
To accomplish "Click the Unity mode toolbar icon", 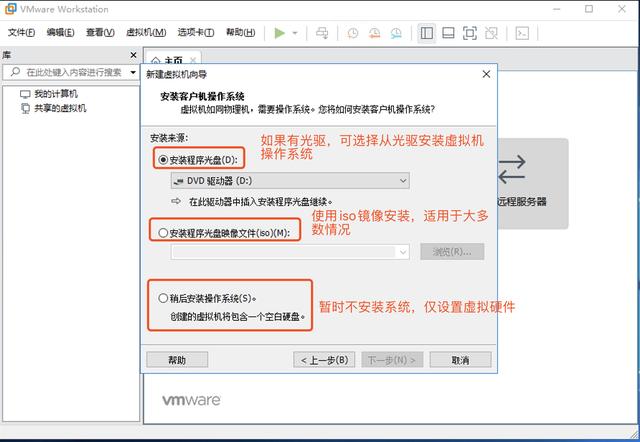I will (x=491, y=33).
